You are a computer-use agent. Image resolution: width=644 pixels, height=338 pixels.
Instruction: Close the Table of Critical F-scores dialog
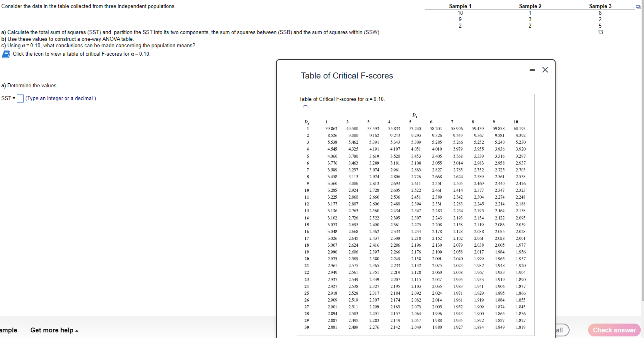[545, 70]
